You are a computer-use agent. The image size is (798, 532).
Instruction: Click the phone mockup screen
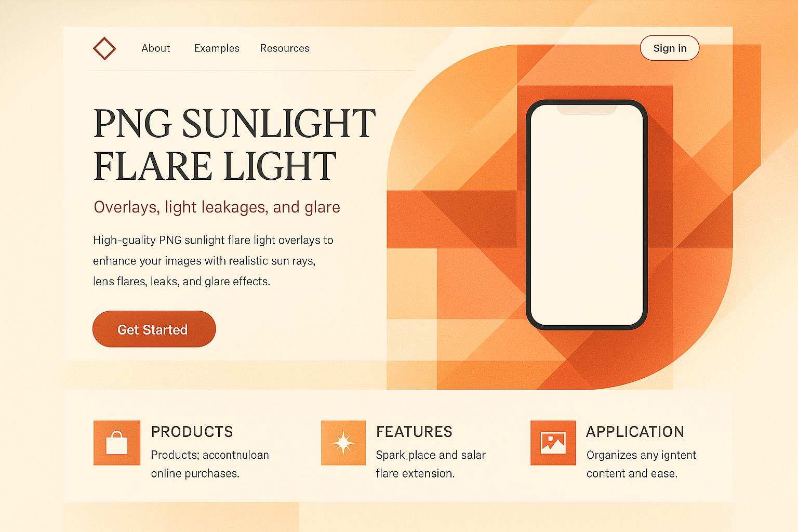click(x=587, y=218)
